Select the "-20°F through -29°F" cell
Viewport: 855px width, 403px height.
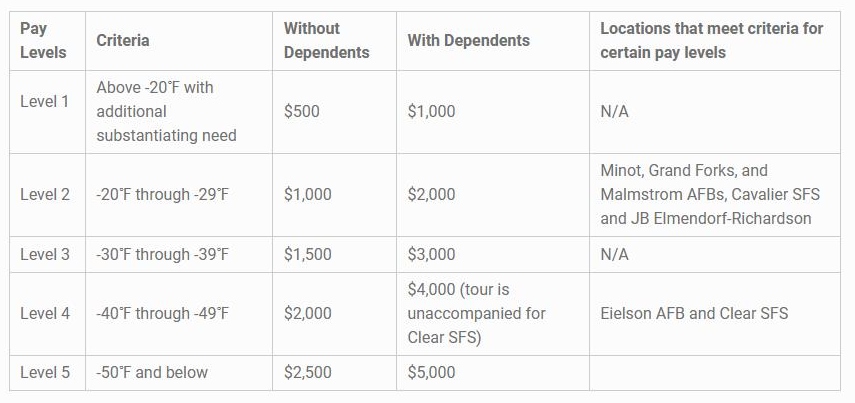point(163,194)
